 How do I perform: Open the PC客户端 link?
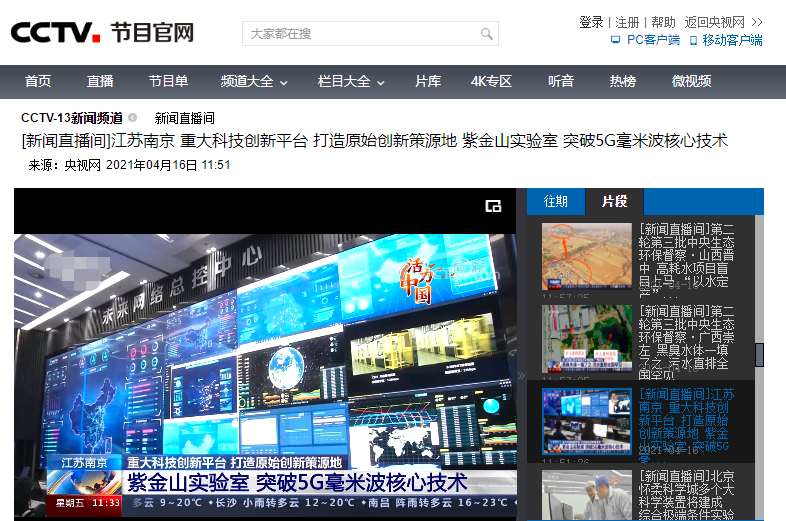tap(653, 40)
